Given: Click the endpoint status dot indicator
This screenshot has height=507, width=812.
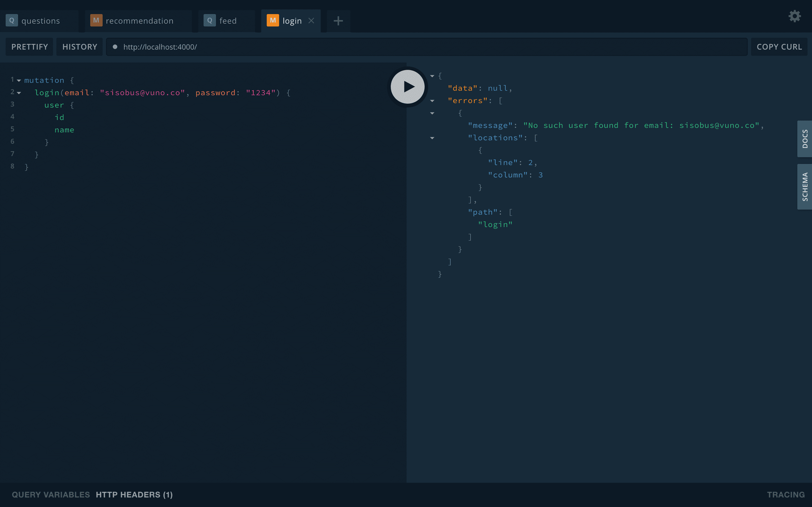Looking at the screenshot, I should click(115, 47).
